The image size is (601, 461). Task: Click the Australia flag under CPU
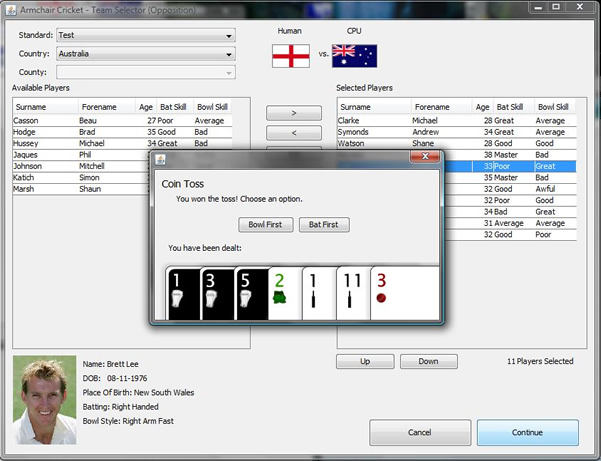[355, 56]
